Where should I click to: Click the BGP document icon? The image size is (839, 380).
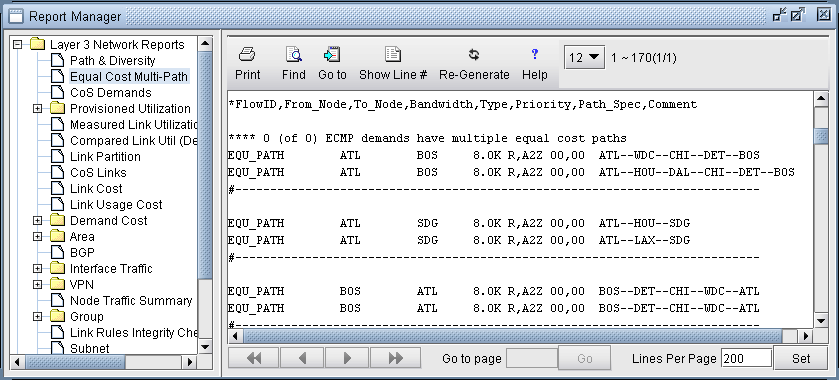pos(57,253)
